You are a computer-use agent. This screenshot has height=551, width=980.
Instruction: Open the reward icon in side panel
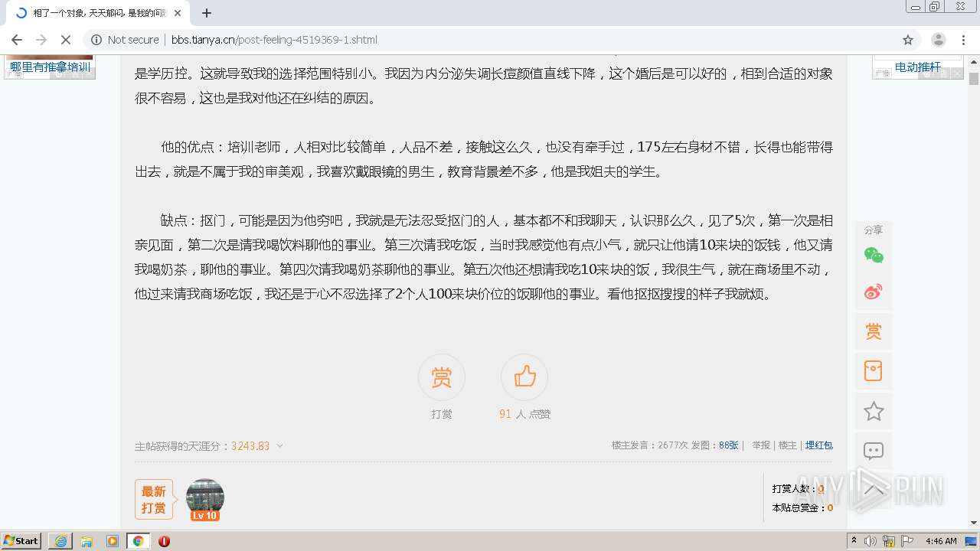(874, 331)
